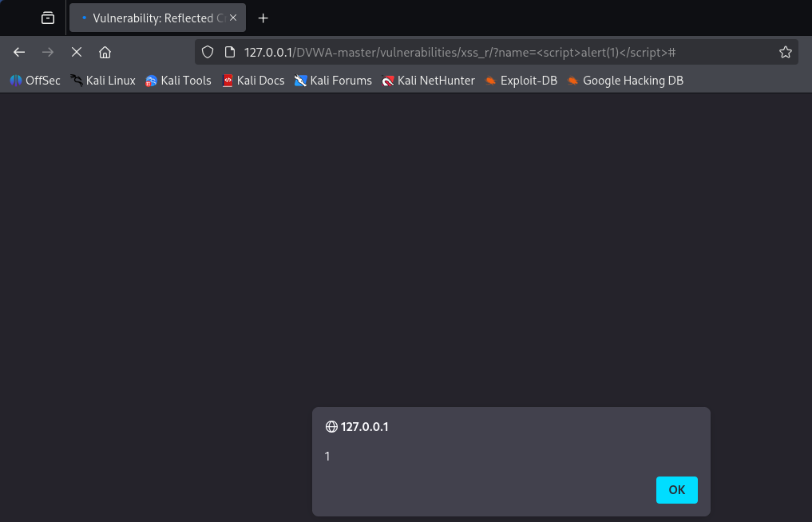Show site information page icon

[x=230, y=53]
